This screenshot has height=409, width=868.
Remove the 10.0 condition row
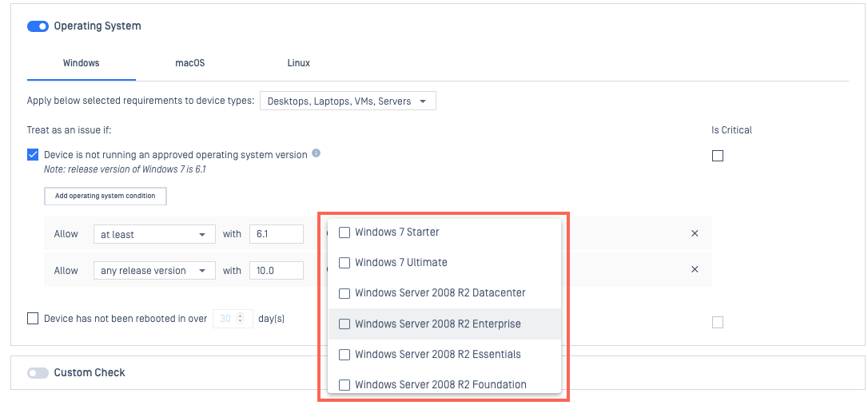click(695, 269)
